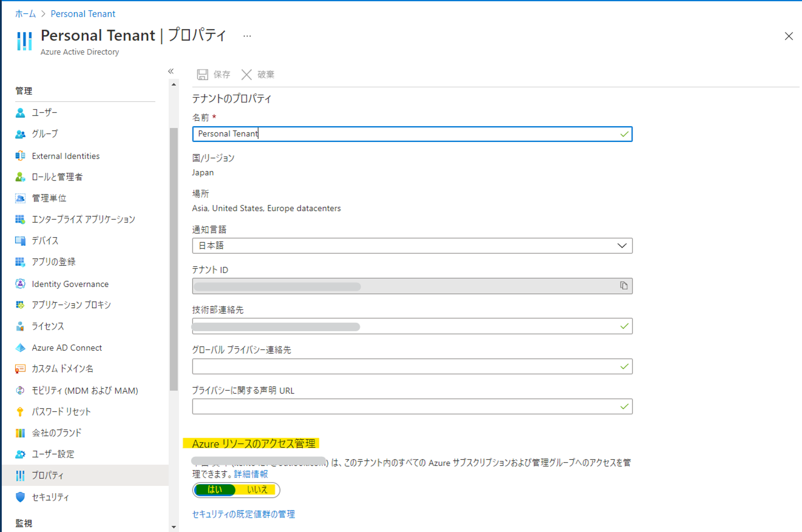
Task: Click the discard X icon in toolbar
Action: point(246,75)
